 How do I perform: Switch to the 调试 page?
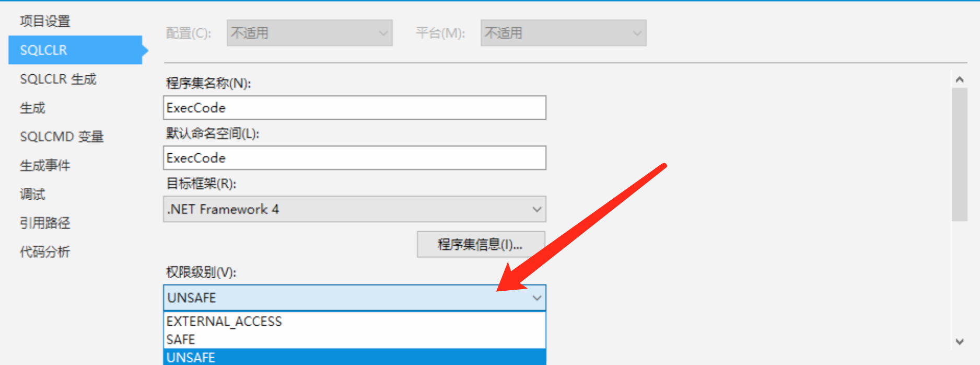tap(32, 194)
